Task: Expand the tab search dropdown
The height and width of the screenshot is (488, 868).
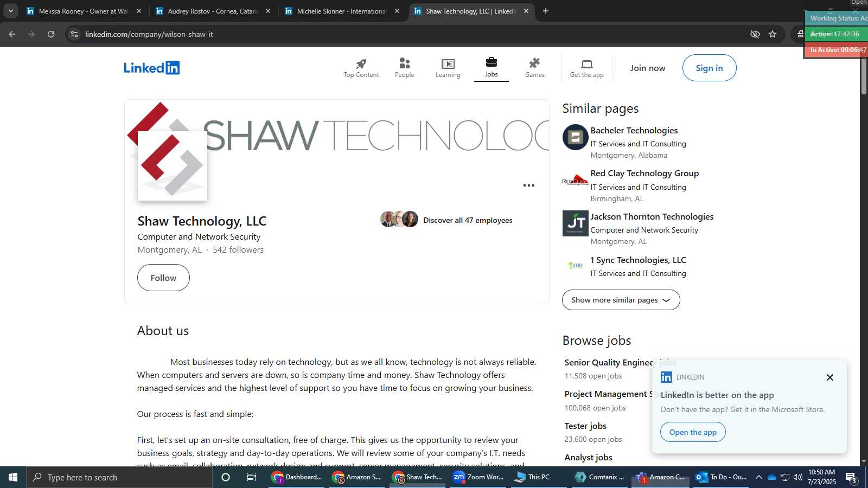Action: pos(10,11)
